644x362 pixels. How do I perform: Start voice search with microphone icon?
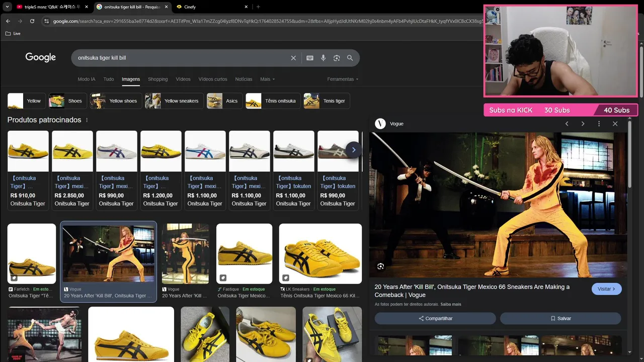pos(323,58)
